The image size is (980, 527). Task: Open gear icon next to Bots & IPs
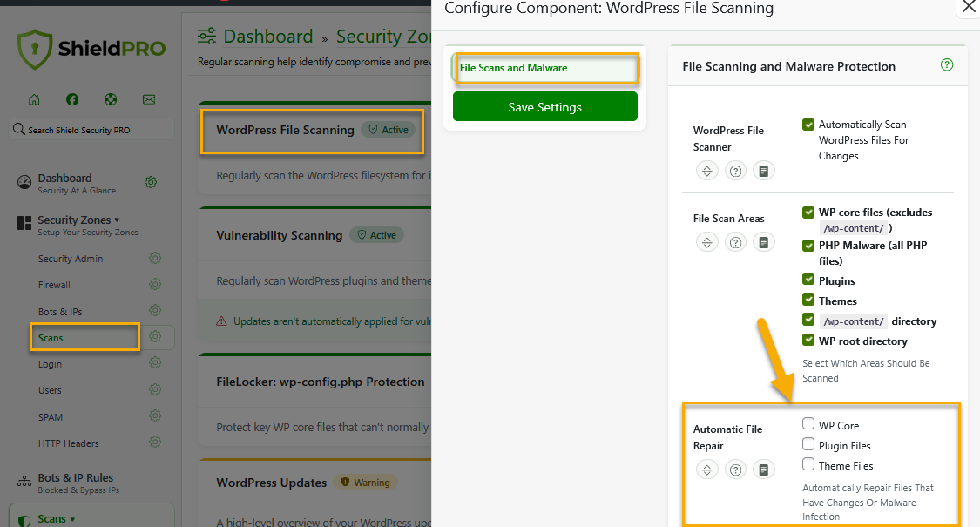pos(155,311)
